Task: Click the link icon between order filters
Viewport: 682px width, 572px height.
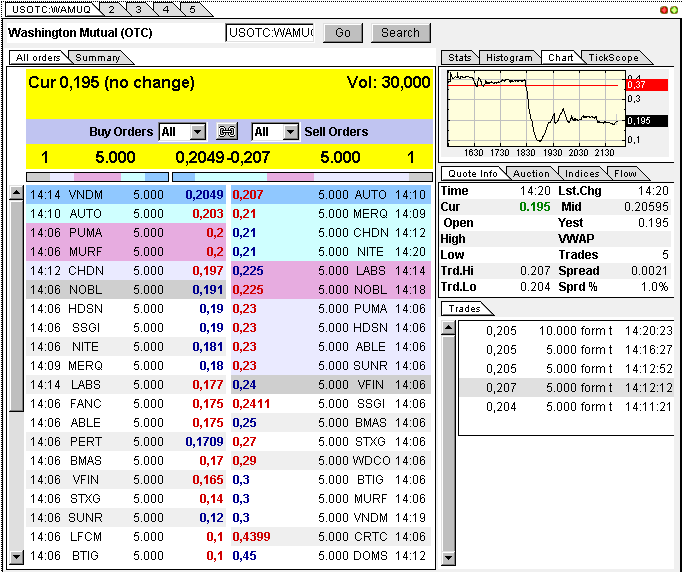Action: (227, 131)
